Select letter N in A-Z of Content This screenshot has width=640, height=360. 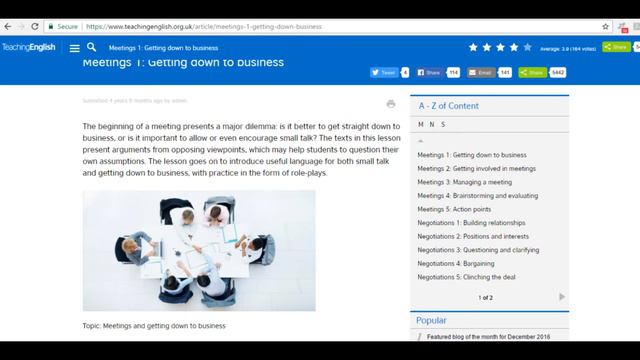coord(432,124)
